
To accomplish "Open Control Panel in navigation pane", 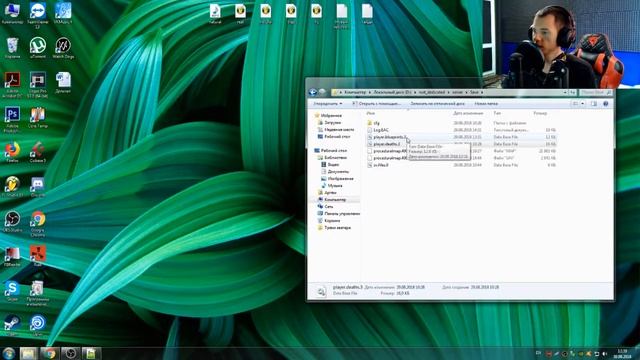I will pos(342,213).
